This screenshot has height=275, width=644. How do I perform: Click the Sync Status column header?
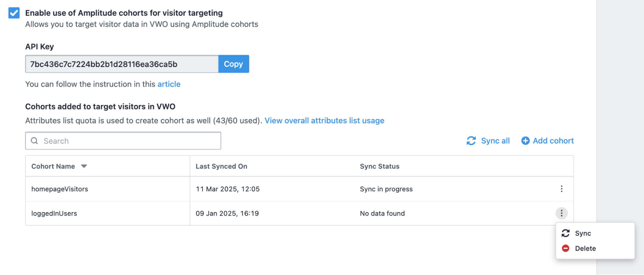(x=380, y=166)
